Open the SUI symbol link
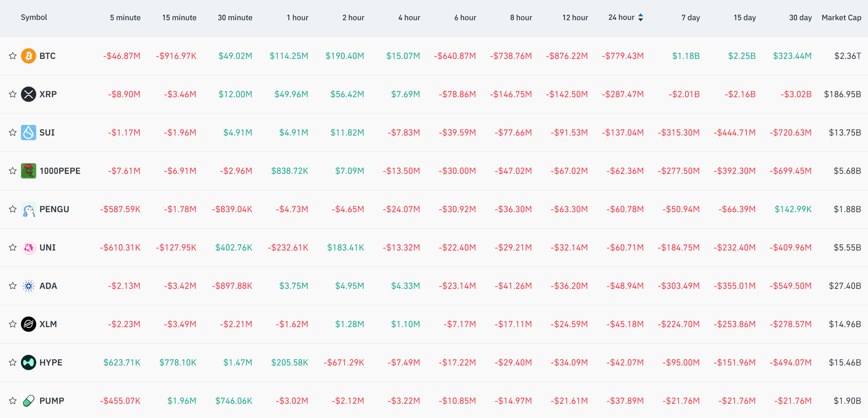 click(x=47, y=132)
